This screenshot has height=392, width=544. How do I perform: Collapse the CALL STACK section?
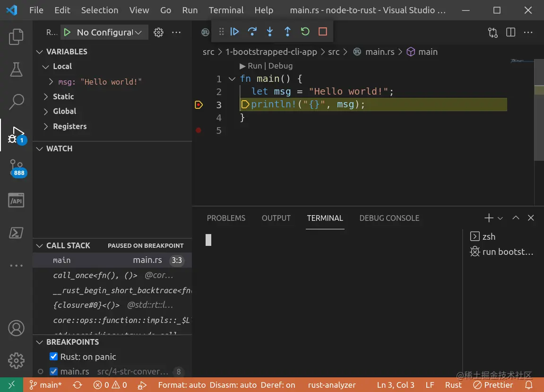(40, 245)
